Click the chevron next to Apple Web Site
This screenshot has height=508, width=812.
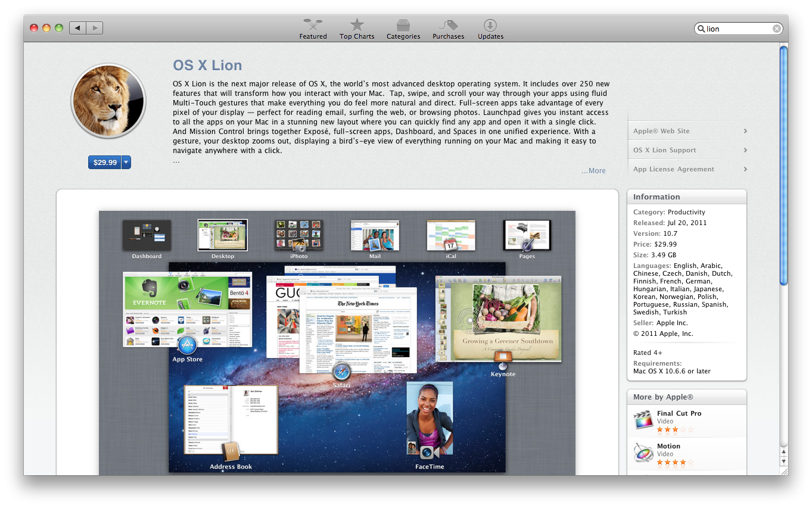click(x=745, y=131)
